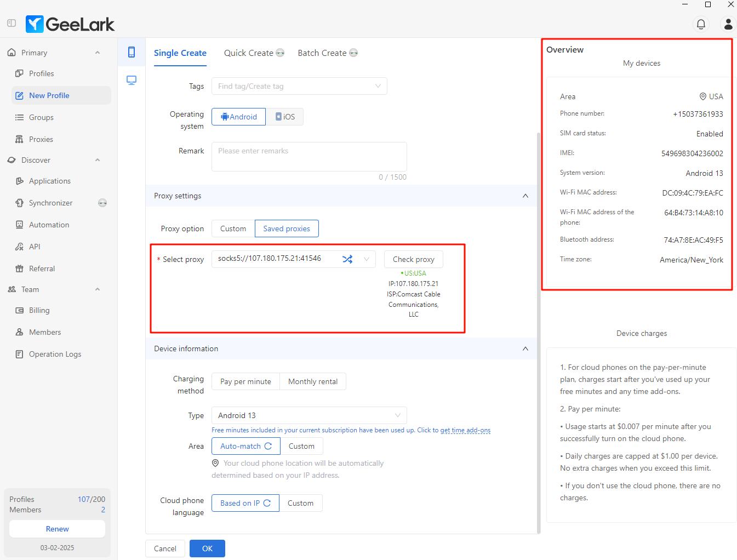Select the mobile phone profile type icon
This screenshot has height=560, width=737.
click(132, 52)
